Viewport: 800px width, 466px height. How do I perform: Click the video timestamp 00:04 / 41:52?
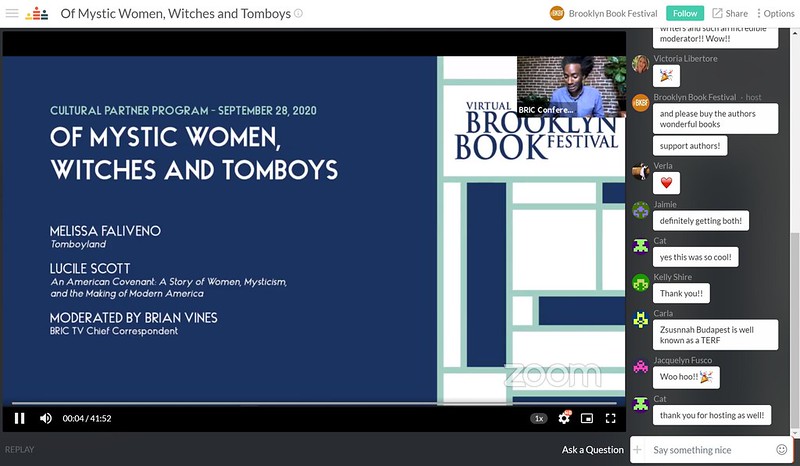pos(87,419)
